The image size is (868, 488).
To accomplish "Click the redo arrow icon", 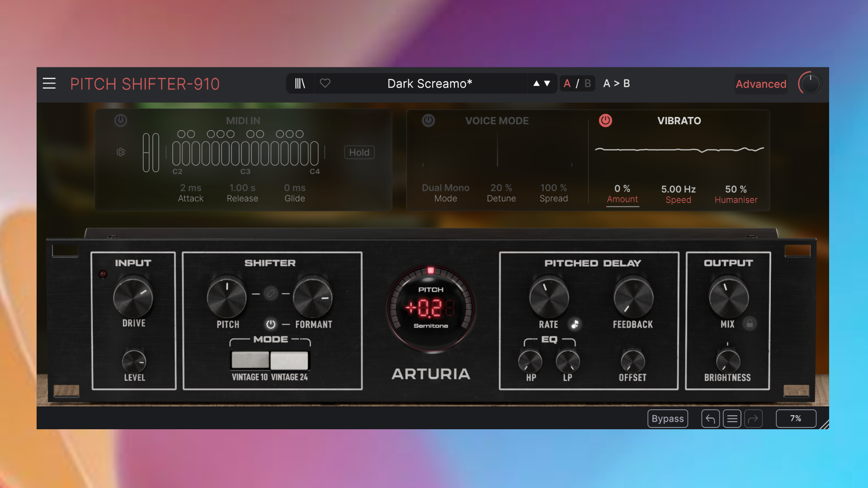I will 754,418.
